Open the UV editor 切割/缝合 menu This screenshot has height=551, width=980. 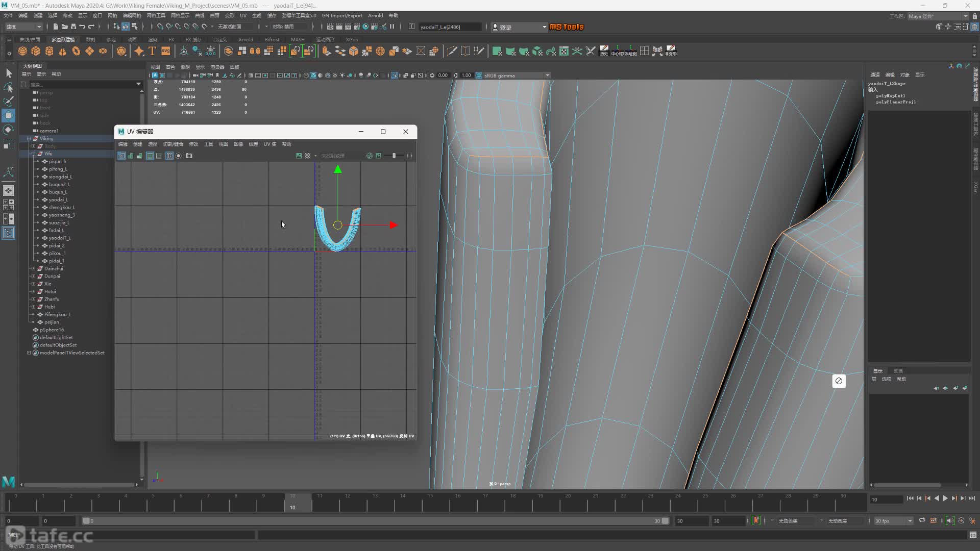point(173,144)
